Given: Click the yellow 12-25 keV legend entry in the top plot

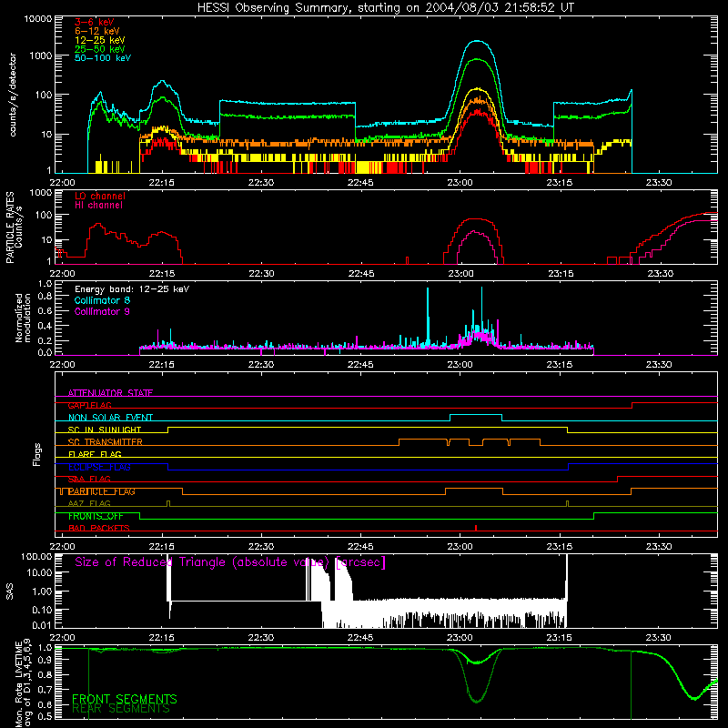Looking at the screenshot, I should (x=100, y=40).
